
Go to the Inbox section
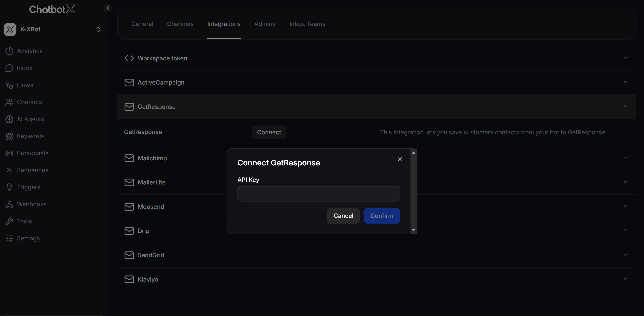point(25,68)
